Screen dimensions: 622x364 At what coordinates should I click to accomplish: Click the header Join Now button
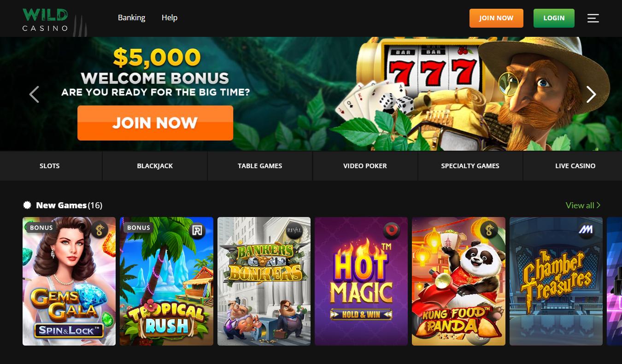(x=496, y=18)
